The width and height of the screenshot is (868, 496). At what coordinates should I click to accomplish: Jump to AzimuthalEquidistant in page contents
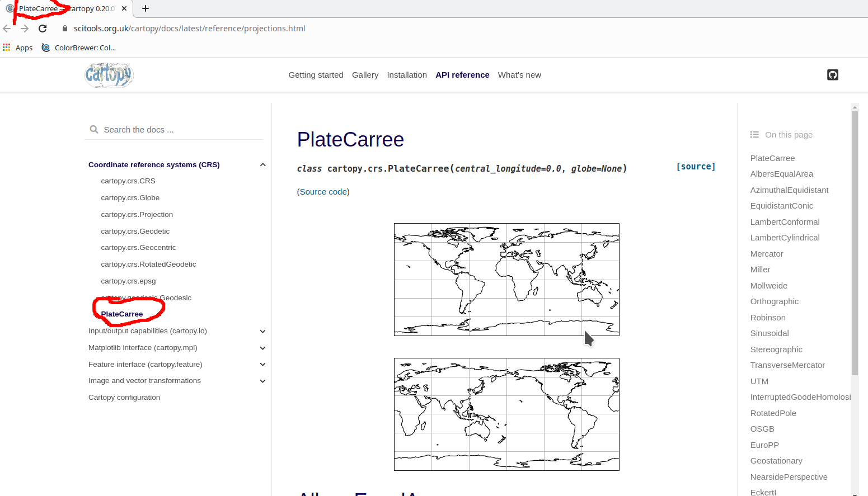[x=789, y=190]
